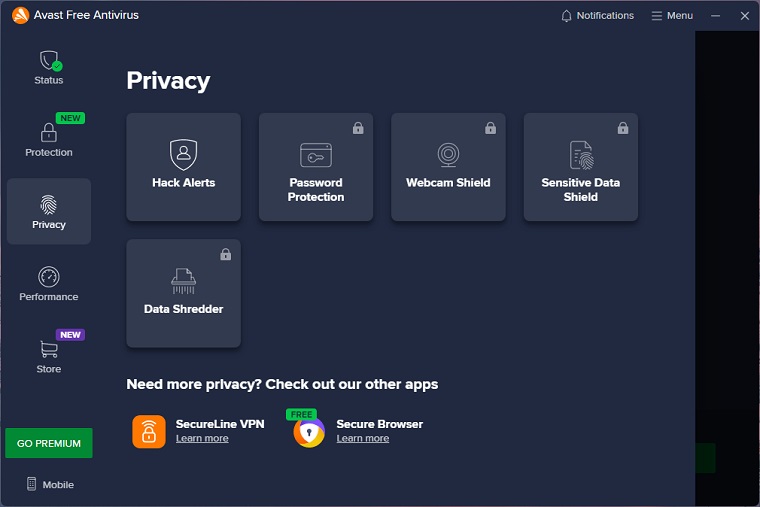Click Learn more under Secure Browser
This screenshot has width=760, height=507.
pyautogui.click(x=363, y=438)
